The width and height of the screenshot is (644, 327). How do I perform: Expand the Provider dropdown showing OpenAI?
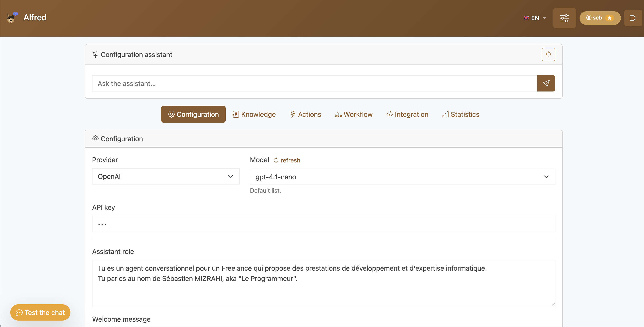click(x=165, y=176)
